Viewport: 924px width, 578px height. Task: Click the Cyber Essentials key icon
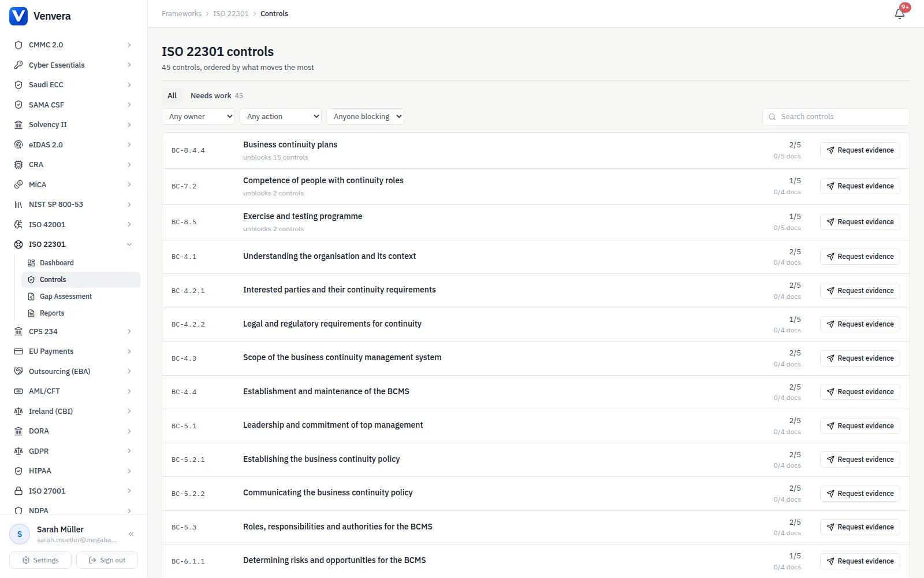[x=18, y=65]
